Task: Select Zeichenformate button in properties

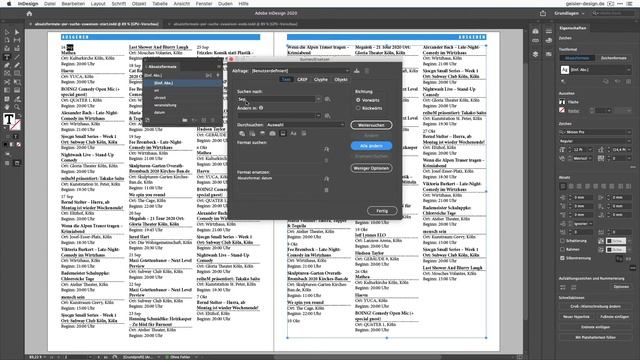Action: 613,58
